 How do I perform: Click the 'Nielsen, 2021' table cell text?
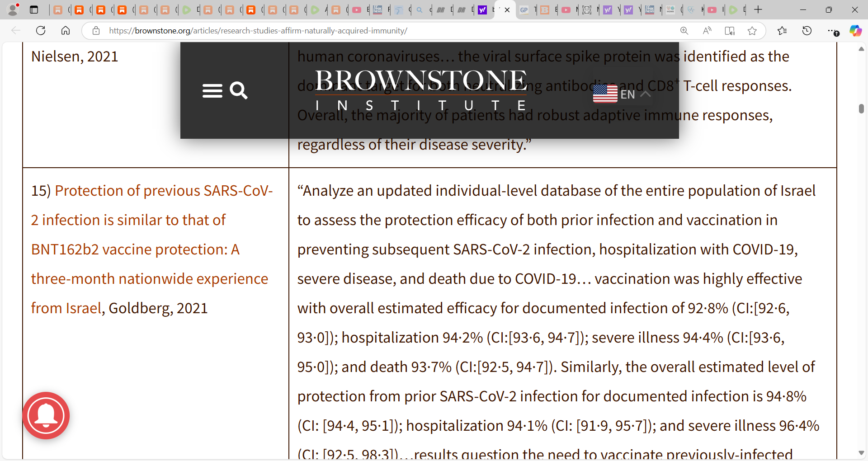[75, 56]
